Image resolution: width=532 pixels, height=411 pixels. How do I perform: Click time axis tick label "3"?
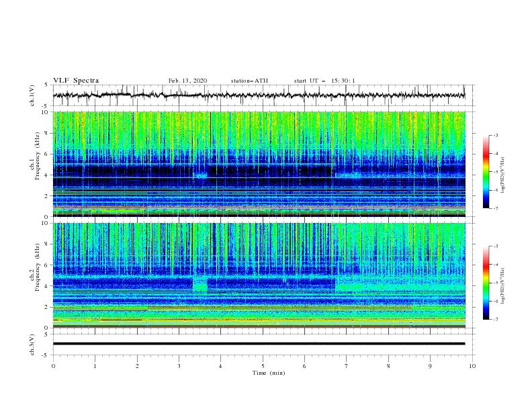point(179,366)
